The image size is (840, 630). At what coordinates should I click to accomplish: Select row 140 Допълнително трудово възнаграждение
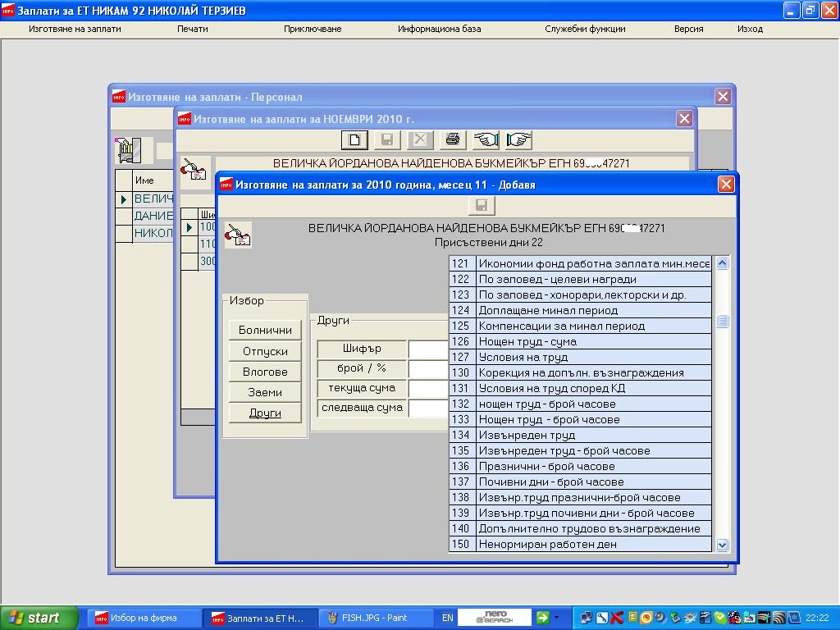pyautogui.click(x=580, y=528)
